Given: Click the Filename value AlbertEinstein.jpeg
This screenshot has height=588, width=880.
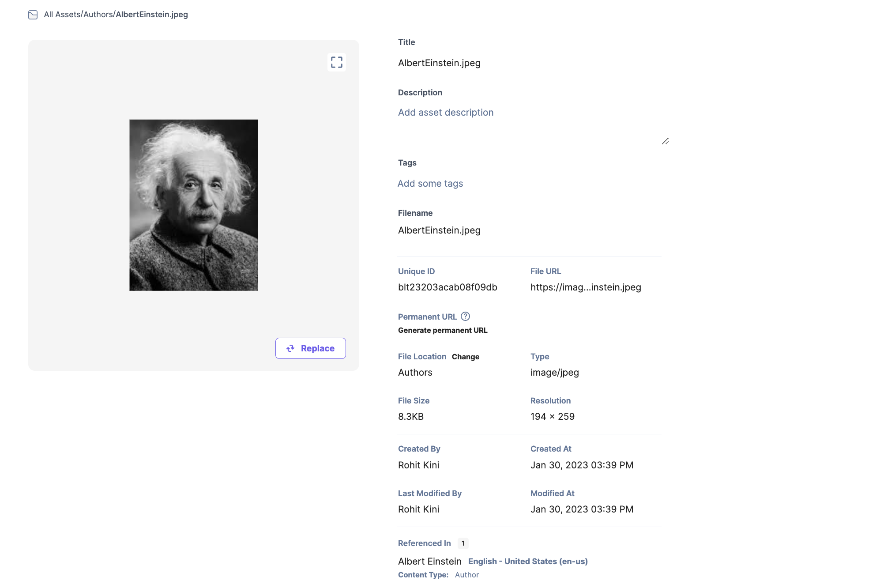Looking at the screenshot, I should pyautogui.click(x=439, y=230).
